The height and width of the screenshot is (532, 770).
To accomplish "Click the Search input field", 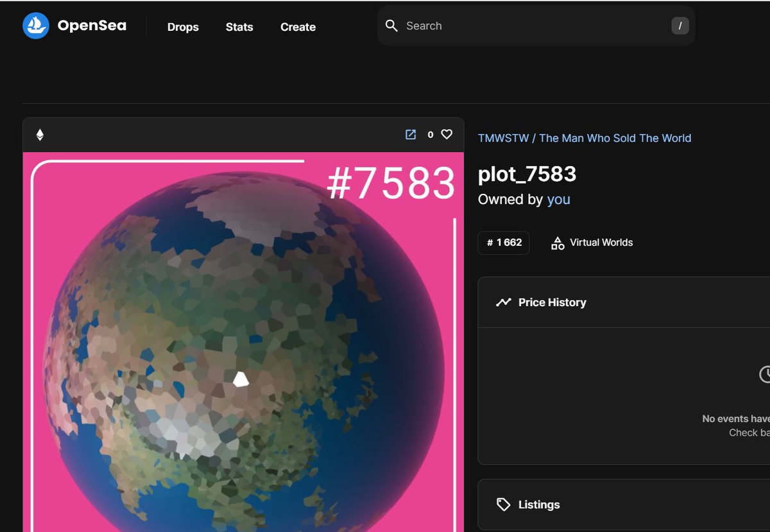I will (536, 26).
